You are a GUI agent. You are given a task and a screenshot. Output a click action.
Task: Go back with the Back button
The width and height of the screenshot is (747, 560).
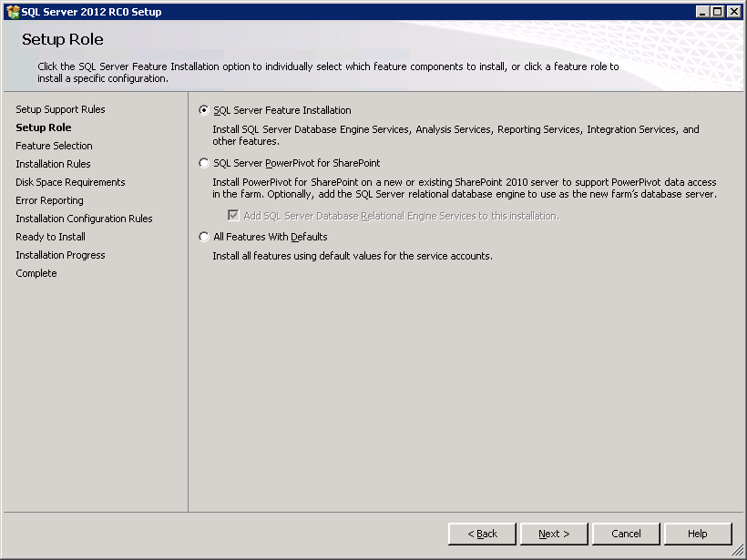[482, 534]
